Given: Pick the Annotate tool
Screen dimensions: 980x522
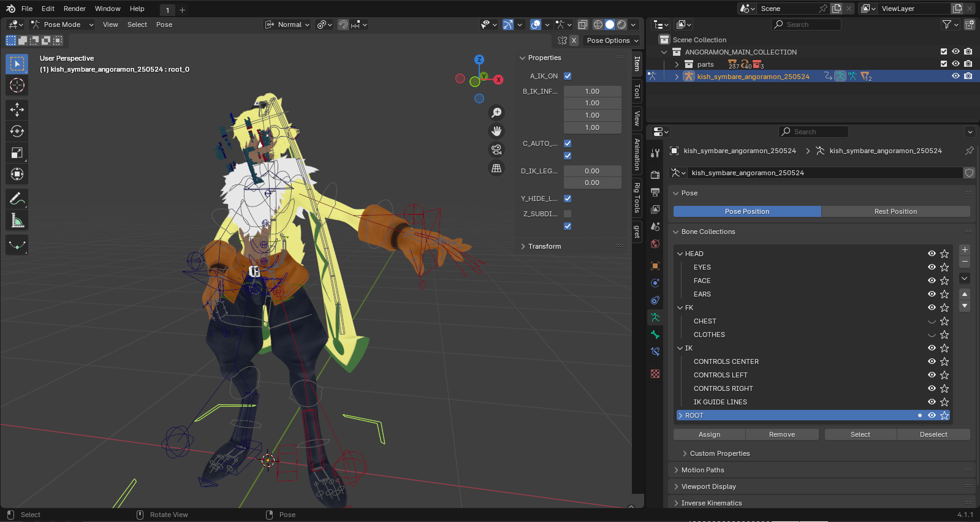Looking at the screenshot, I should click(x=17, y=199).
